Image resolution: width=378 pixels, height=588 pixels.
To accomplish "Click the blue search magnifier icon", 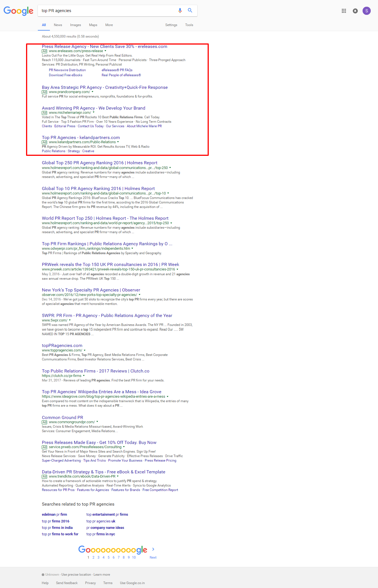I will pos(190,10).
